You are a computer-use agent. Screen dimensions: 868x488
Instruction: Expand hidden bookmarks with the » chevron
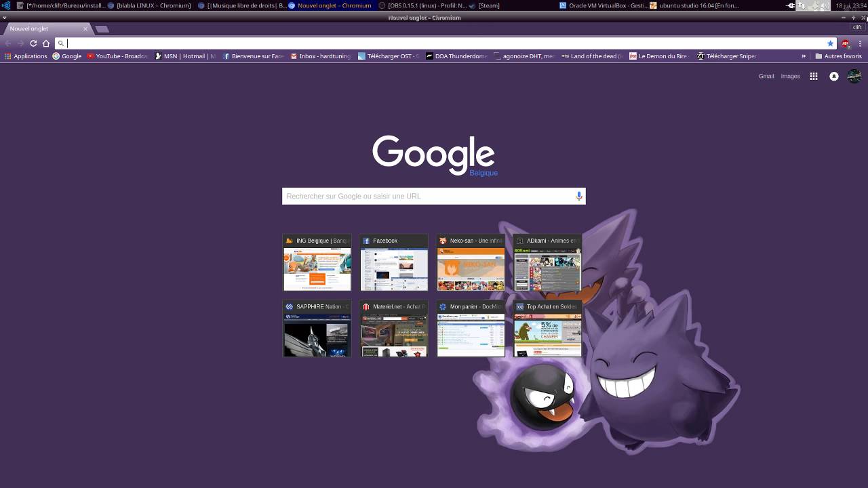pyautogui.click(x=804, y=56)
